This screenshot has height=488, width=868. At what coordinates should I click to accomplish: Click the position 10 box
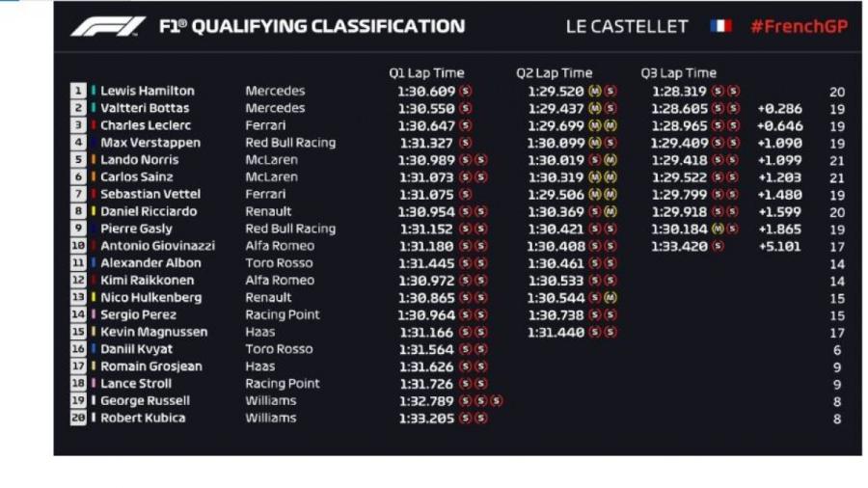pyautogui.click(x=78, y=246)
